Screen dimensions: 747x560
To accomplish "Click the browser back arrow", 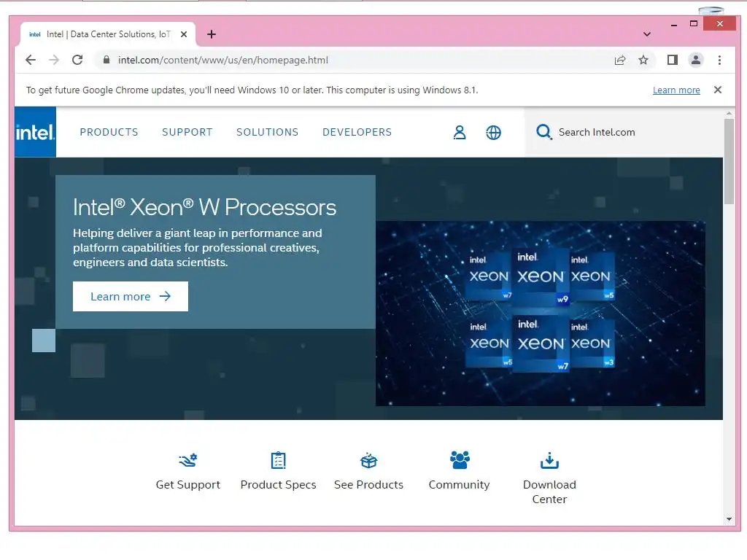I will pos(31,60).
